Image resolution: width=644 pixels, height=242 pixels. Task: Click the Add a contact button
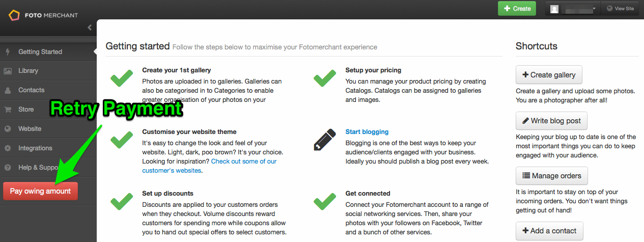549,231
